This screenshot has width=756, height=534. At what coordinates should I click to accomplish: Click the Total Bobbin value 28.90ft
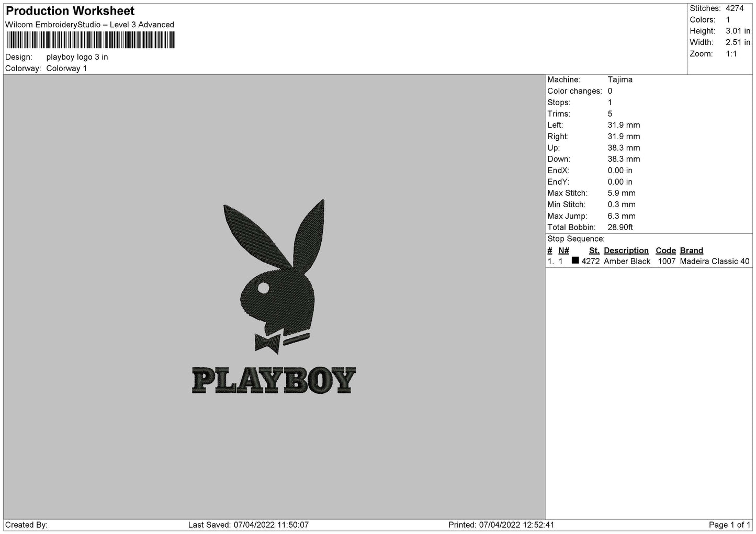click(620, 228)
